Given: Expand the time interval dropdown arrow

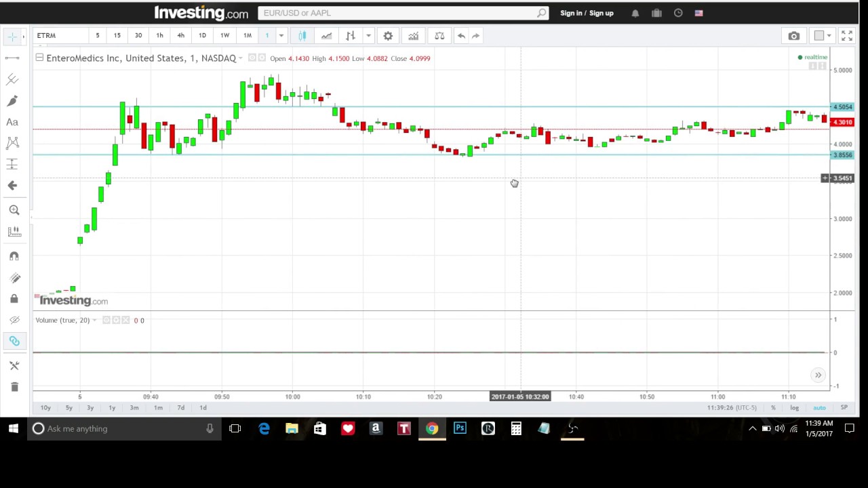Looking at the screenshot, I should [x=281, y=35].
